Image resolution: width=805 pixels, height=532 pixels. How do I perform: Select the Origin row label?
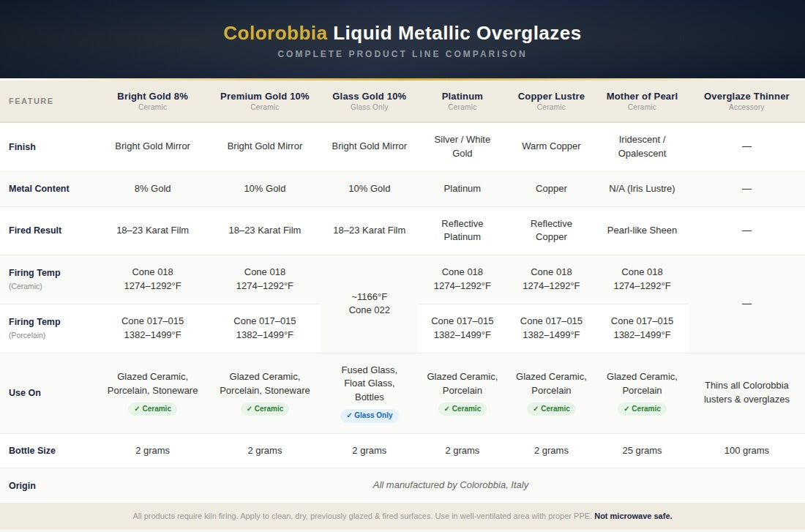click(x=22, y=486)
